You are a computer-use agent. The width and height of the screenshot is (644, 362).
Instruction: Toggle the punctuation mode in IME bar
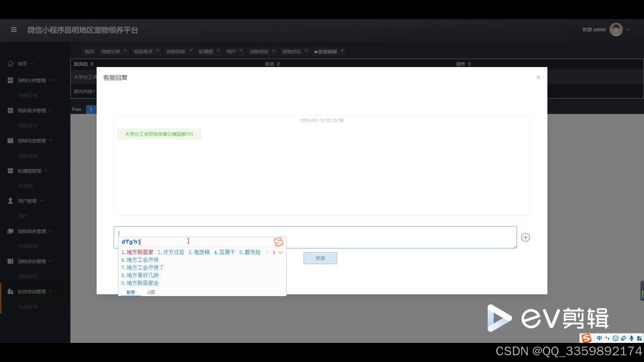(x=607, y=338)
